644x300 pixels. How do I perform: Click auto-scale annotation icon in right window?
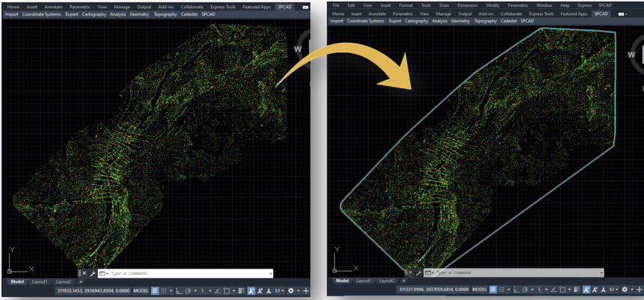click(x=595, y=290)
